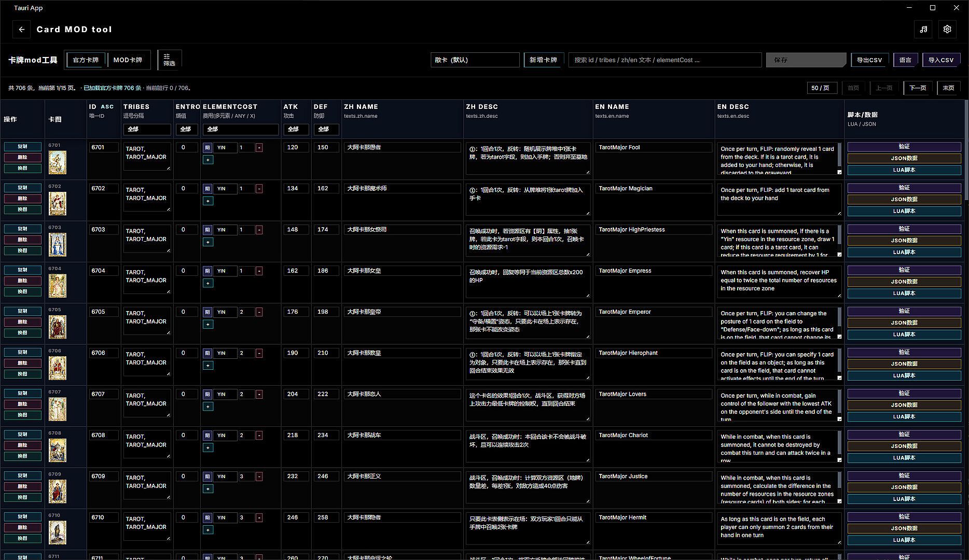Add element cost with plus on card 6707
Viewport: 969px width, 560px height.
pos(208,407)
